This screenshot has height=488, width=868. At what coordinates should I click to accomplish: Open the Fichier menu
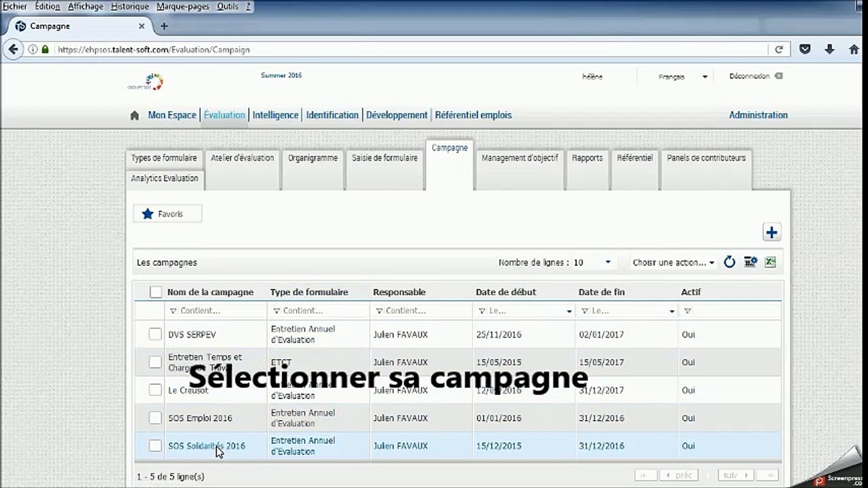coord(14,6)
